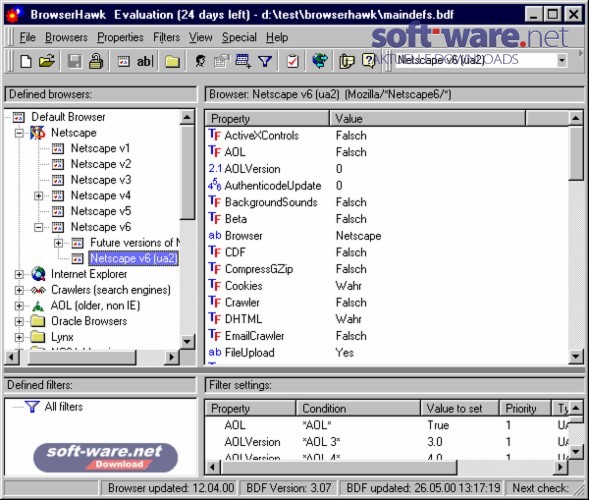Click the Oracle Browsers folder icon
Screen dimensions: 589x500
[38, 321]
